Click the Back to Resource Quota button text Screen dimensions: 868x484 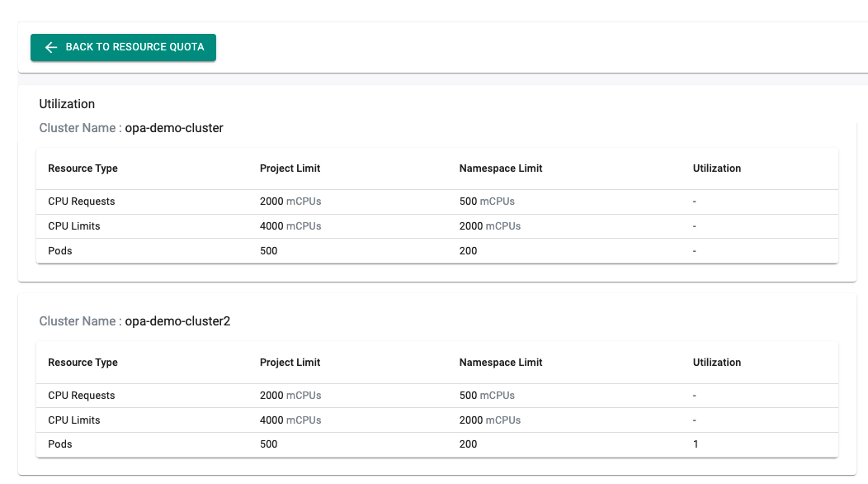pyautogui.click(x=134, y=48)
